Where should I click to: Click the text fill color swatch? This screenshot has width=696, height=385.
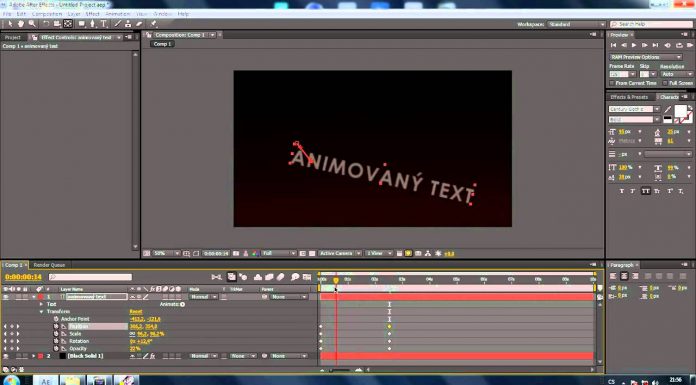[680, 110]
